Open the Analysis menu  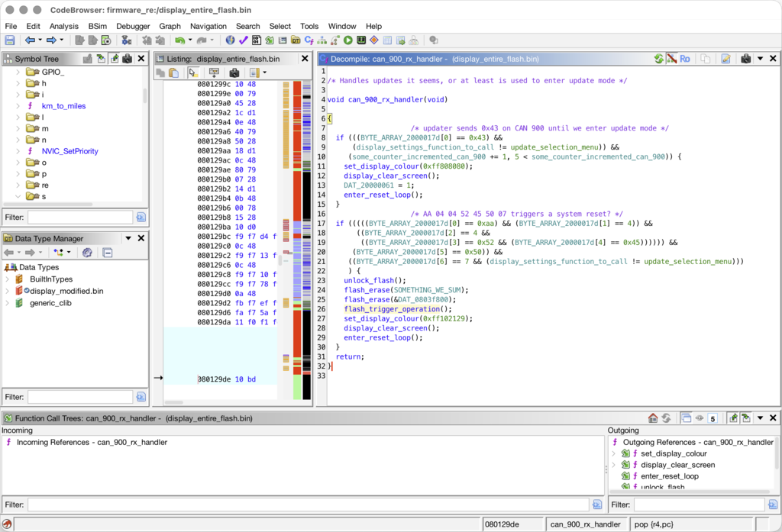64,27
